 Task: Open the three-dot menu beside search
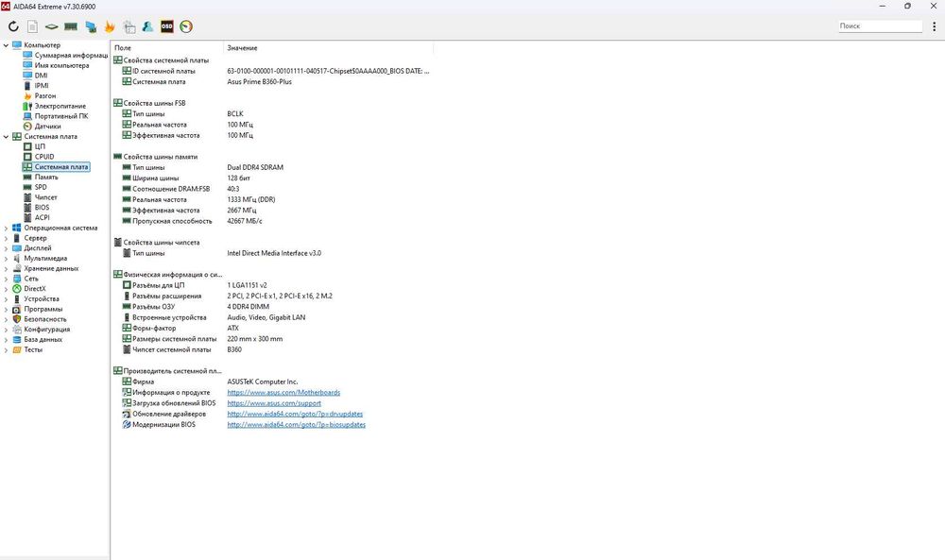935,26
